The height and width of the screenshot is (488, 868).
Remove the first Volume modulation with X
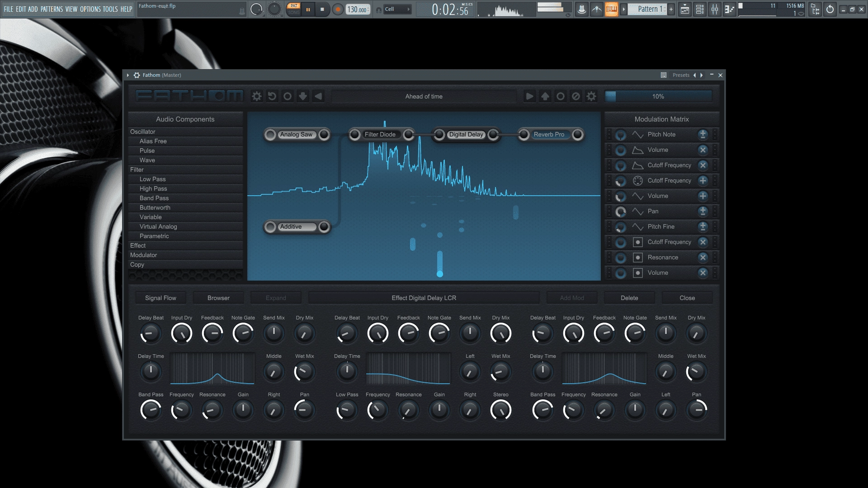tap(703, 150)
